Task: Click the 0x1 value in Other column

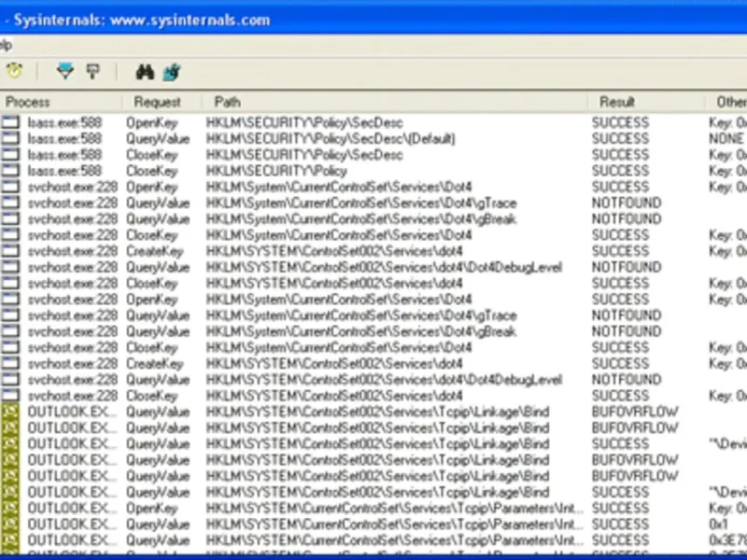Action: click(718, 525)
